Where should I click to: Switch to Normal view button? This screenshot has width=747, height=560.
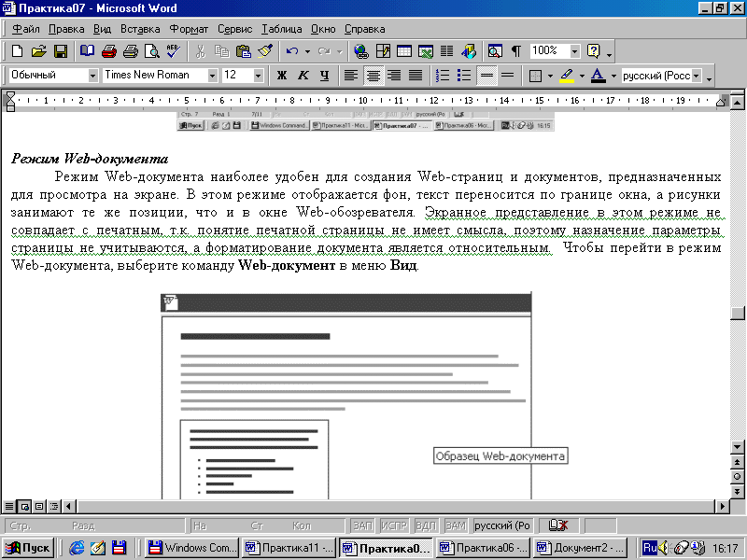[x=9, y=506]
